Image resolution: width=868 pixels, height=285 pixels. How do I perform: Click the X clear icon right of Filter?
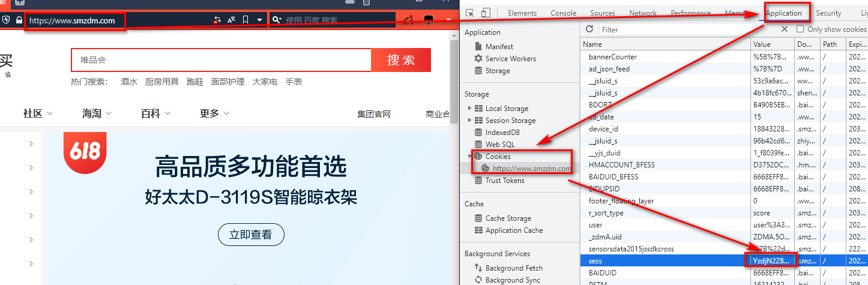(x=784, y=29)
